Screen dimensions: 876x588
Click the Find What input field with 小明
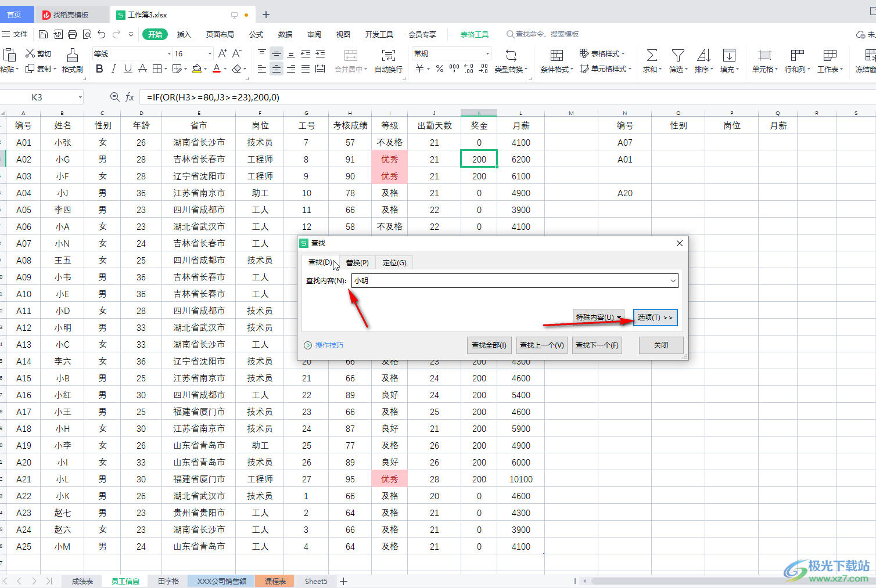click(515, 280)
